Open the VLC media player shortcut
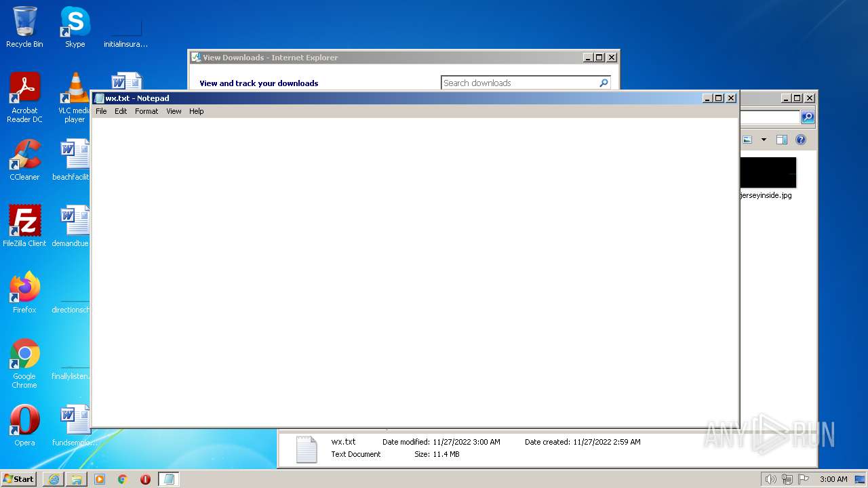This screenshot has width=868, height=488. (75, 97)
